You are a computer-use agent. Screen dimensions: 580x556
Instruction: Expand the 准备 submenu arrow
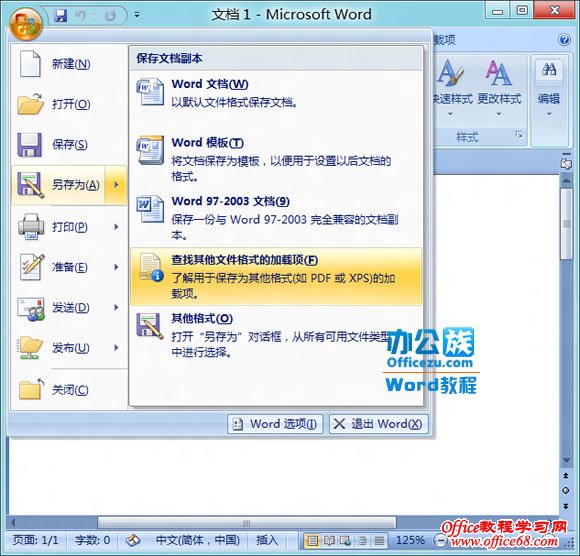[x=116, y=267]
